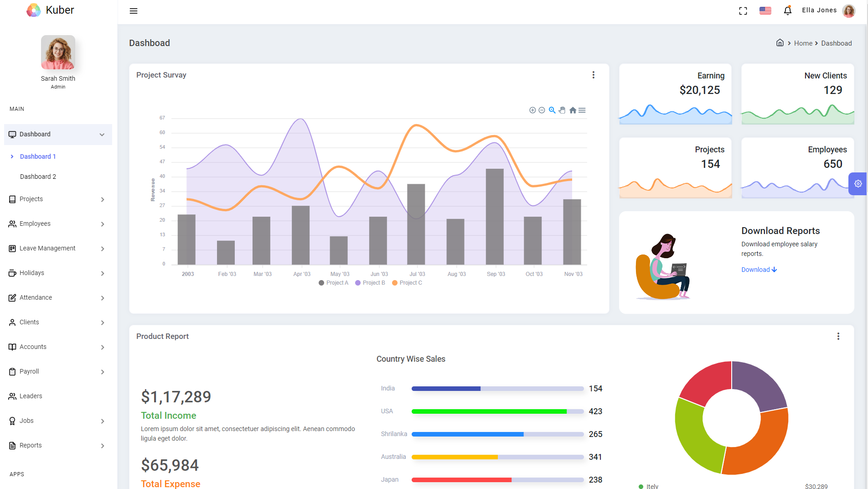Image resolution: width=868 pixels, height=489 pixels.
Task: Click the Download link in Download Reports
Action: tap(758, 270)
